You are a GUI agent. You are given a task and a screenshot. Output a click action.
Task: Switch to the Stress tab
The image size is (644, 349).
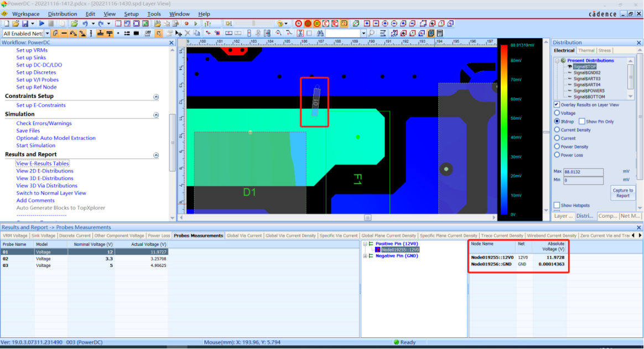[x=604, y=50]
